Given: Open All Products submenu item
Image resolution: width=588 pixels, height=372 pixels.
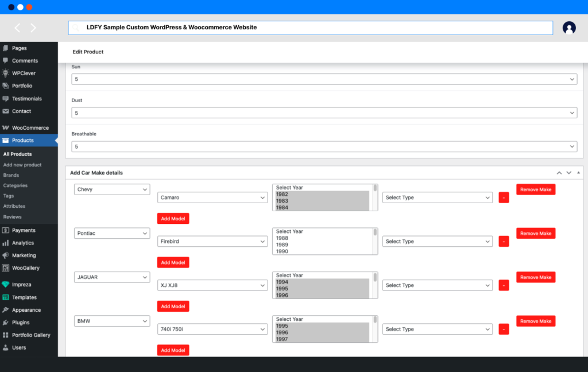Looking at the screenshot, I should (18, 154).
